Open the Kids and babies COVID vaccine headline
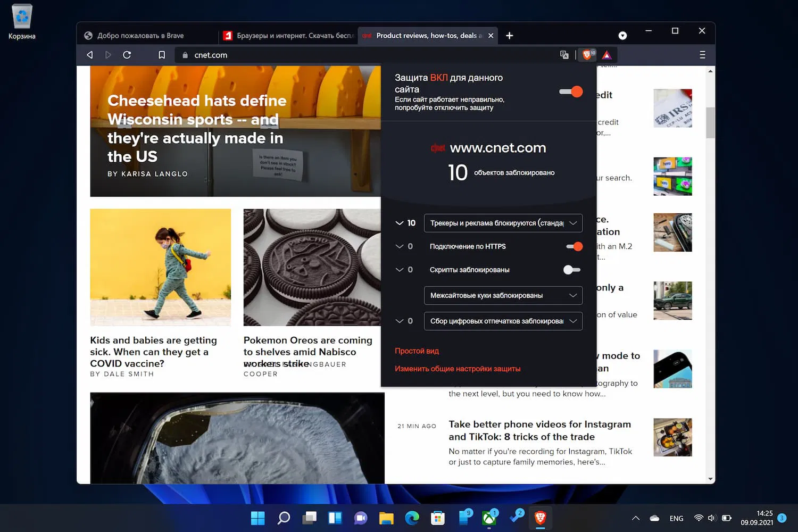The image size is (798, 532). (153, 352)
